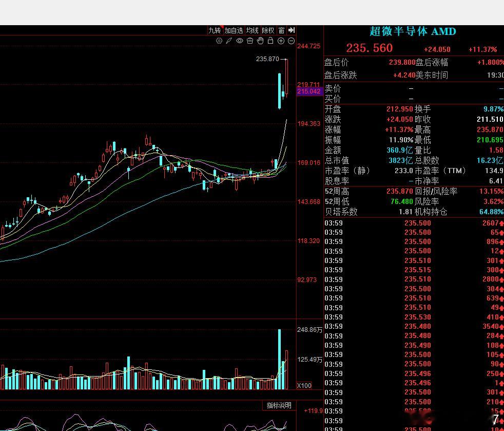Click the trade row priced 235.515
The height and width of the screenshot is (431, 504).
414,270
